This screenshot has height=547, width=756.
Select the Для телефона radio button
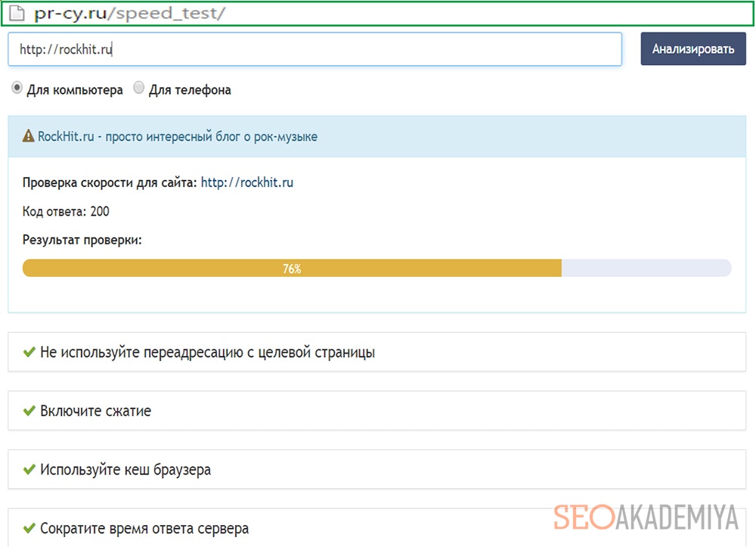138,88
